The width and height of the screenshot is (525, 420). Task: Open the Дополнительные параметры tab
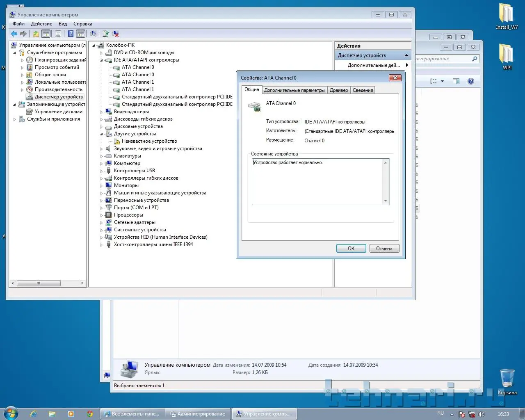click(294, 90)
